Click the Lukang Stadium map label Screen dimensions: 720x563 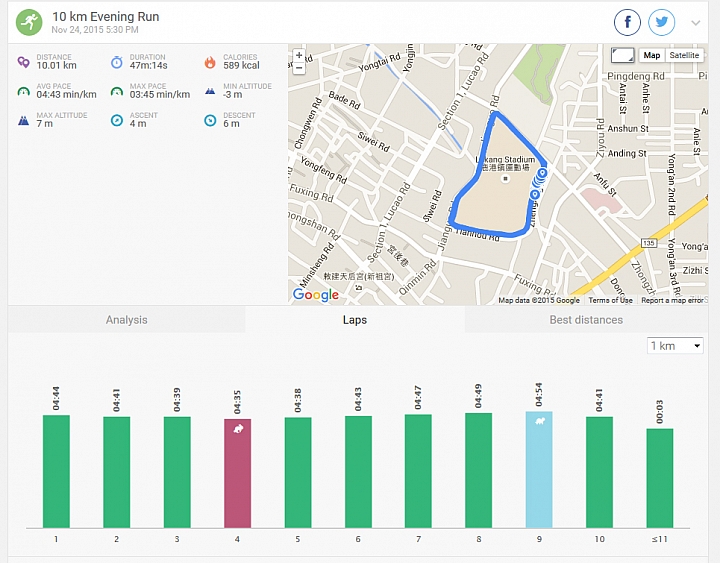tap(505, 163)
